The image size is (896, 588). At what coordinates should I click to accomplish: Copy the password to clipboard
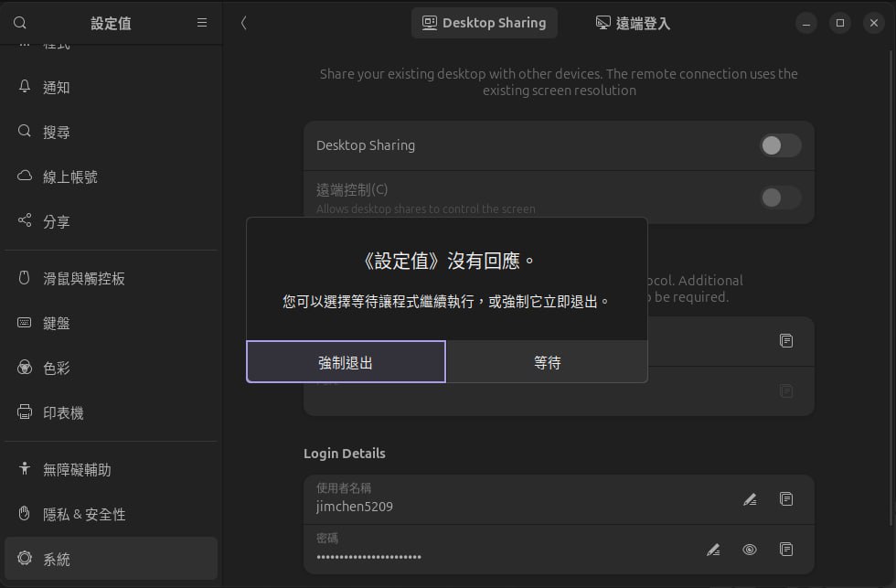tap(785, 550)
